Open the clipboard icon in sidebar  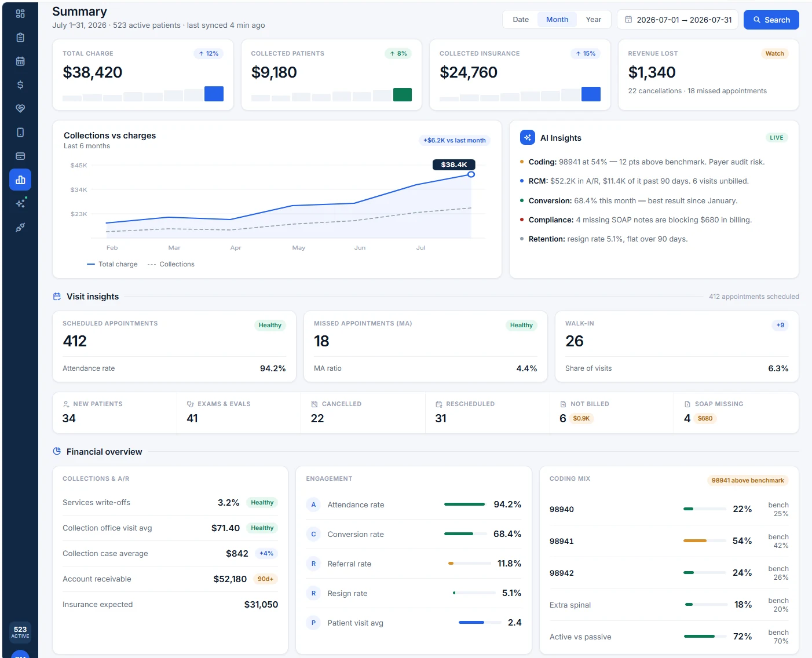click(x=20, y=37)
